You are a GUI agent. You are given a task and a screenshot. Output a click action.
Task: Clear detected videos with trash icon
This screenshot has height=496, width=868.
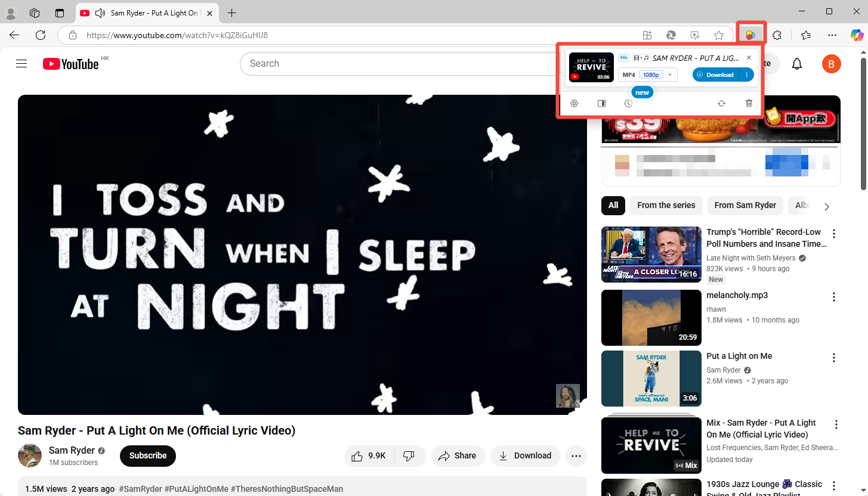[x=749, y=104]
